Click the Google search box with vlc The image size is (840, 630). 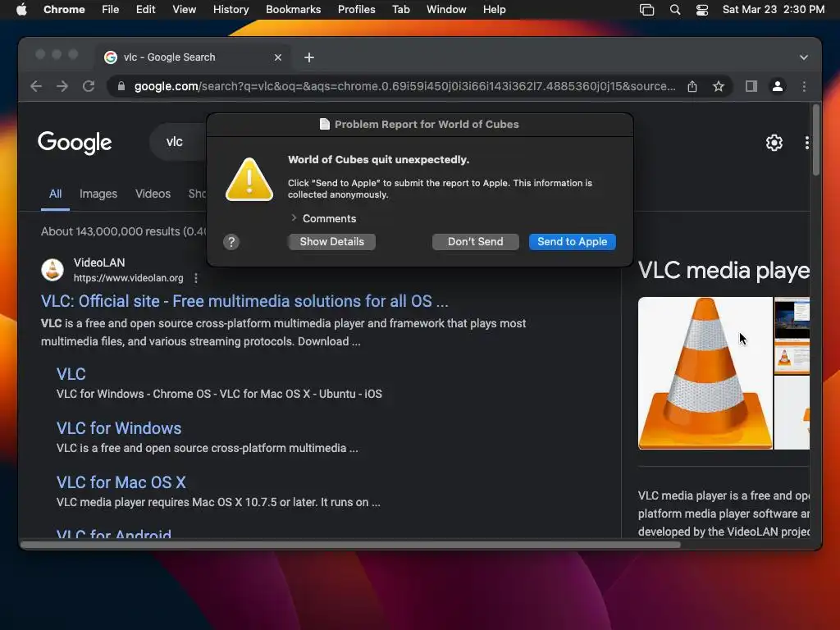[178, 142]
